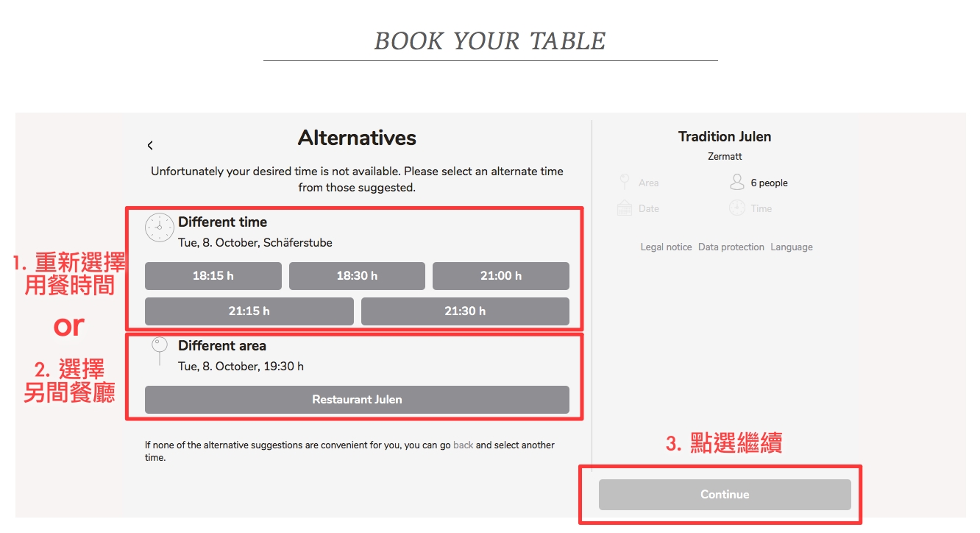
Task: Open the Language selector link
Action: [792, 247]
